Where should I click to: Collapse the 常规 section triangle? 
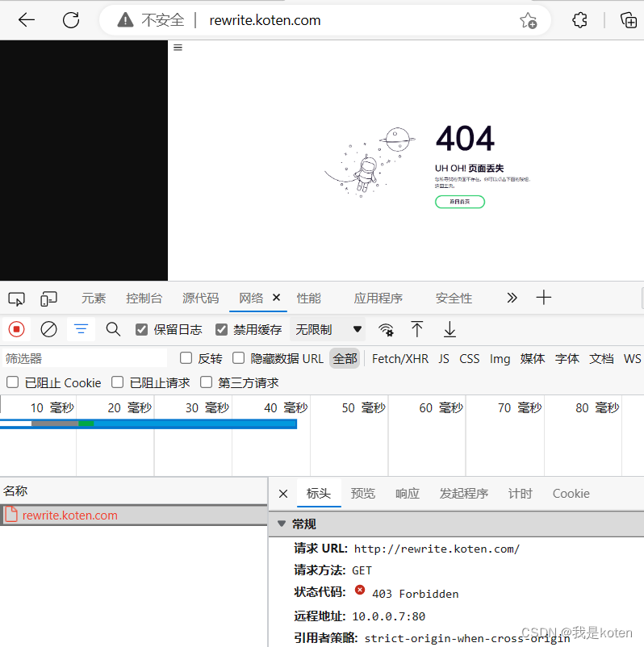[282, 524]
